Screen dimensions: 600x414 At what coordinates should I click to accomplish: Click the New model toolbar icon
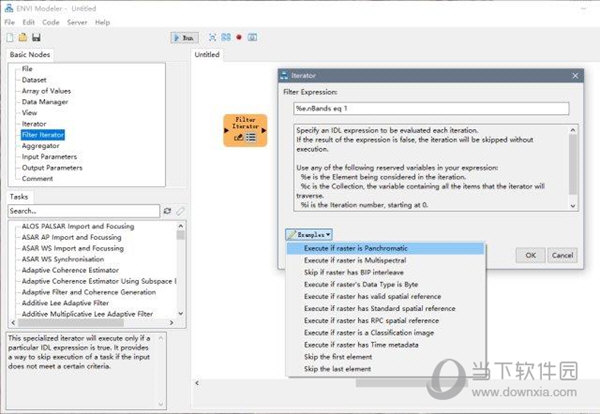[x=10, y=37]
